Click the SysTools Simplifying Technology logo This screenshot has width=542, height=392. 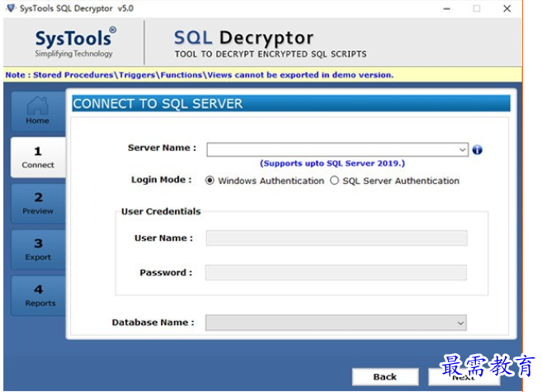point(75,42)
